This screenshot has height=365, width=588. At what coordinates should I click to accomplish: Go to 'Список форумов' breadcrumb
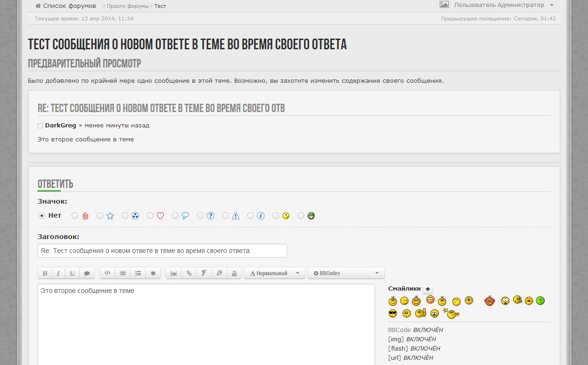[x=69, y=6]
